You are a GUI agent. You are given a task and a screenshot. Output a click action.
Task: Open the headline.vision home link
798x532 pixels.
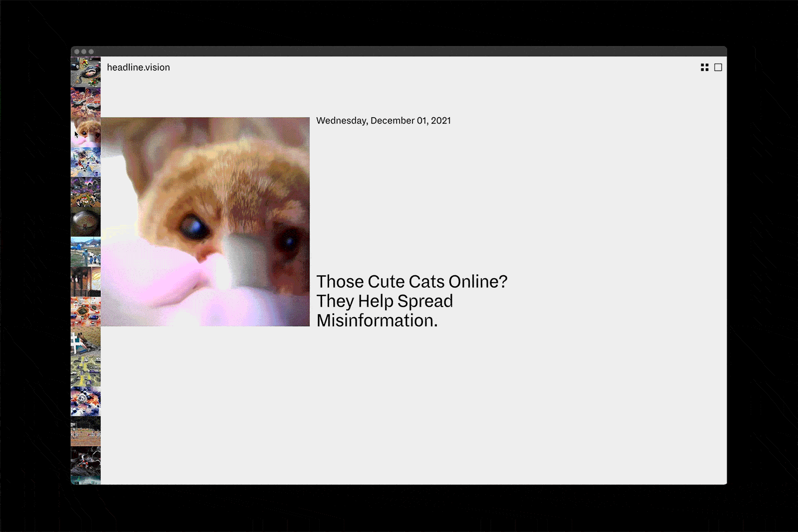point(138,67)
